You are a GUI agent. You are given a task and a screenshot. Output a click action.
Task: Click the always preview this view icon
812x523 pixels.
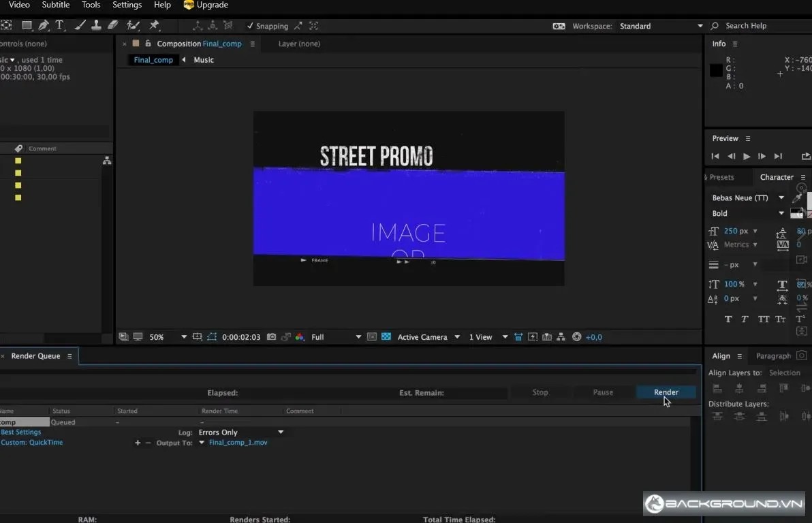123,336
